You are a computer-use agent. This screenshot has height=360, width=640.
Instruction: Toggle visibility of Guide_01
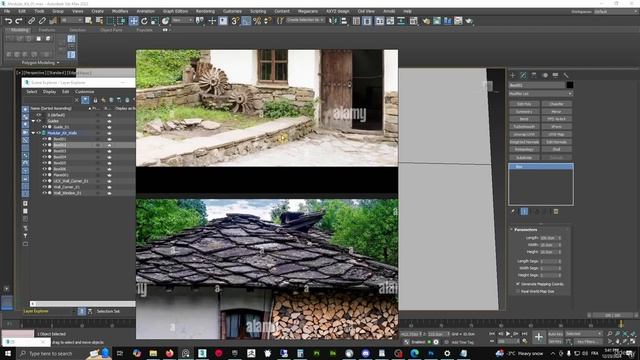(x=44, y=127)
